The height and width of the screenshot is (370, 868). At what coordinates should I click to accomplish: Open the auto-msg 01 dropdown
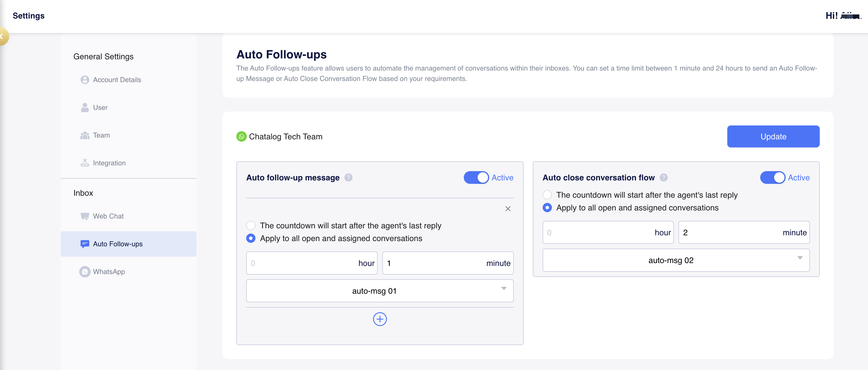pos(380,291)
